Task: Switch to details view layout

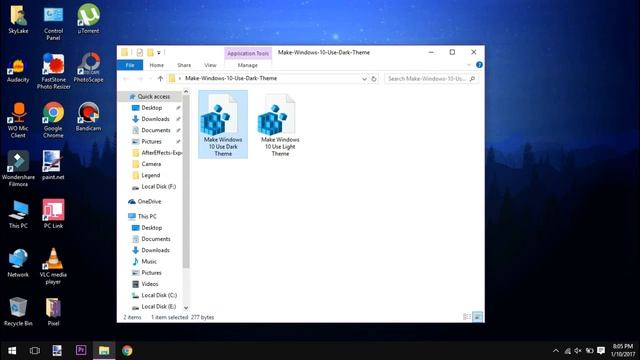Action: pyautogui.click(x=467, y=317)
